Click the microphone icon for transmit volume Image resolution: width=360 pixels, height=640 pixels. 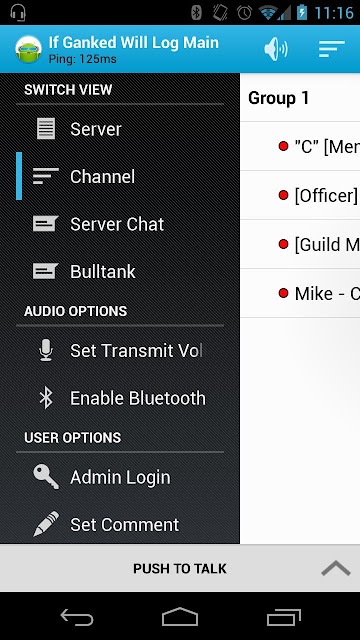(46, 351)
